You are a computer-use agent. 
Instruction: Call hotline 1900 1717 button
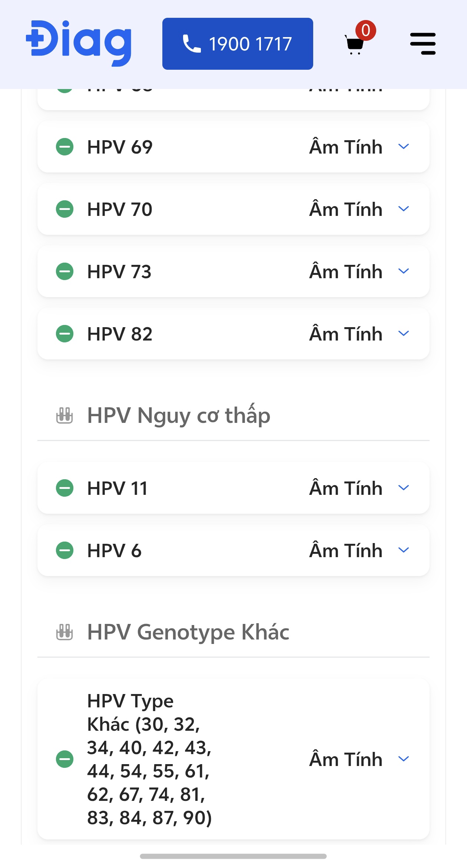pyautogui.click(x=238, y=44)
